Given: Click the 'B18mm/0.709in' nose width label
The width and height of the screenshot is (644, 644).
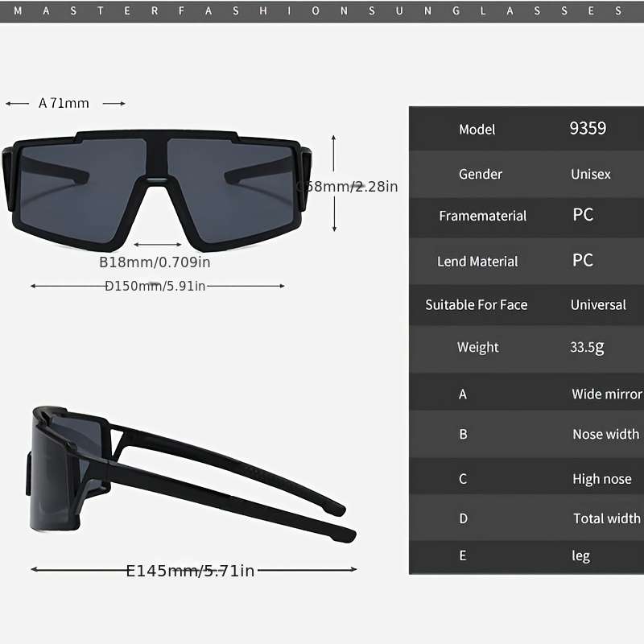Looking at the screenshot, I should point(155,262).
